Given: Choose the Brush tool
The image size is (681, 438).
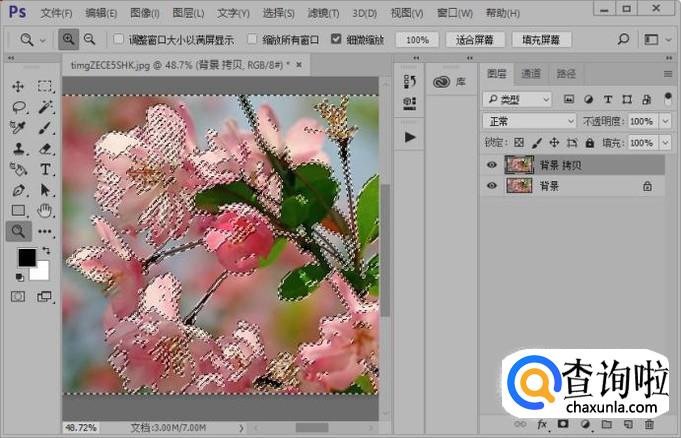Looking at the screenshot, I should 45,128.
